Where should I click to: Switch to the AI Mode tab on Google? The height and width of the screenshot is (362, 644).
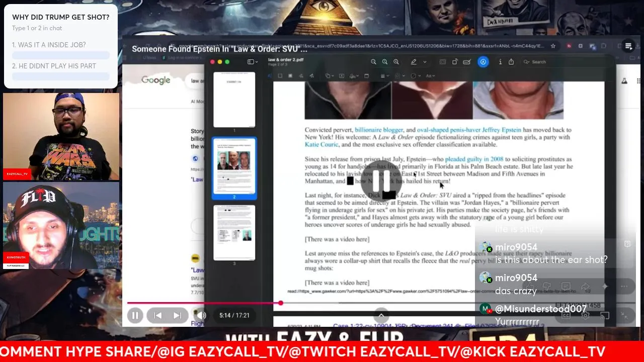click(x=197, y=101)
